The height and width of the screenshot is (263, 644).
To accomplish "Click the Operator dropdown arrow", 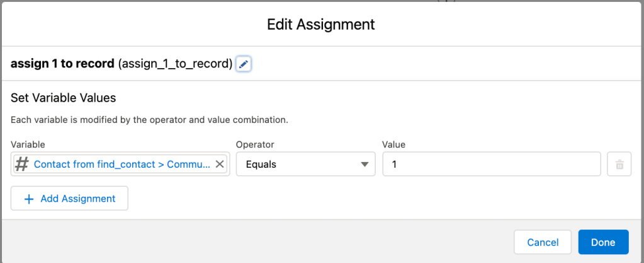I will pyautogui.click(x=364, y=165).
